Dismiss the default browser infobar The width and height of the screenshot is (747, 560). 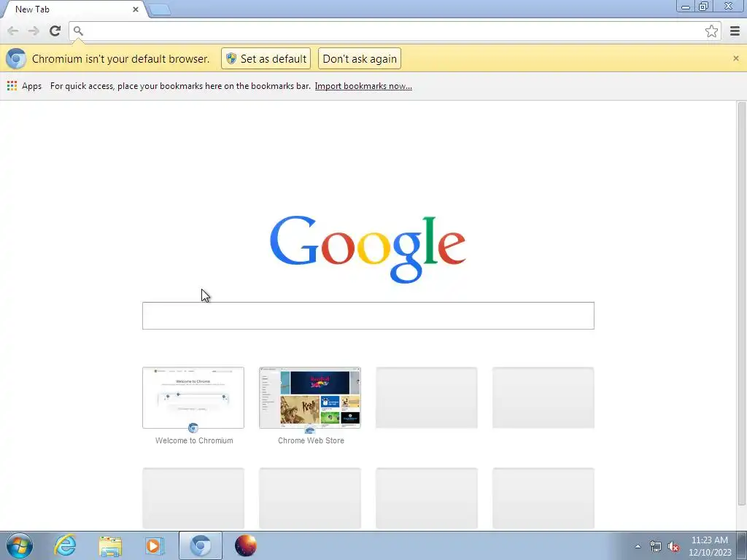click(735, 58)
